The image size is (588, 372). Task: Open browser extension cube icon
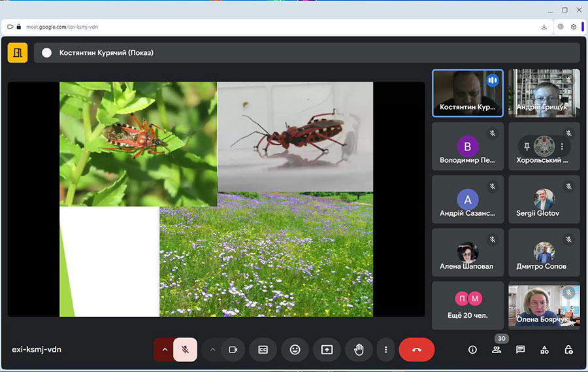pyautogui.click(x=574, y=27)
